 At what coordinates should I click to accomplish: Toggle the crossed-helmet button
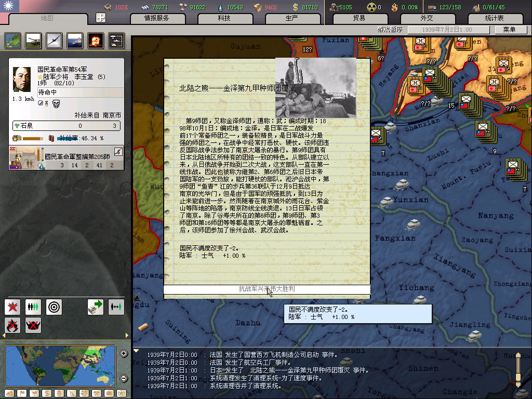click(x=33, y=325)
